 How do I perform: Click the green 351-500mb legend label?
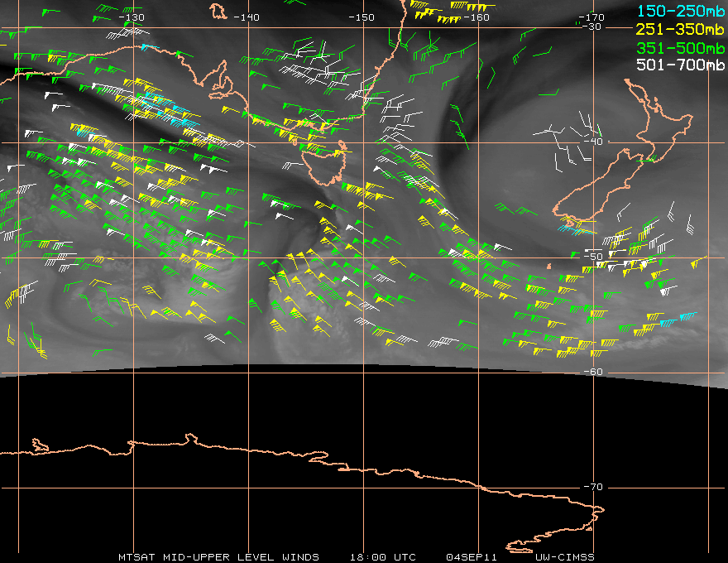pyautogui.click(x=680, y=46)
